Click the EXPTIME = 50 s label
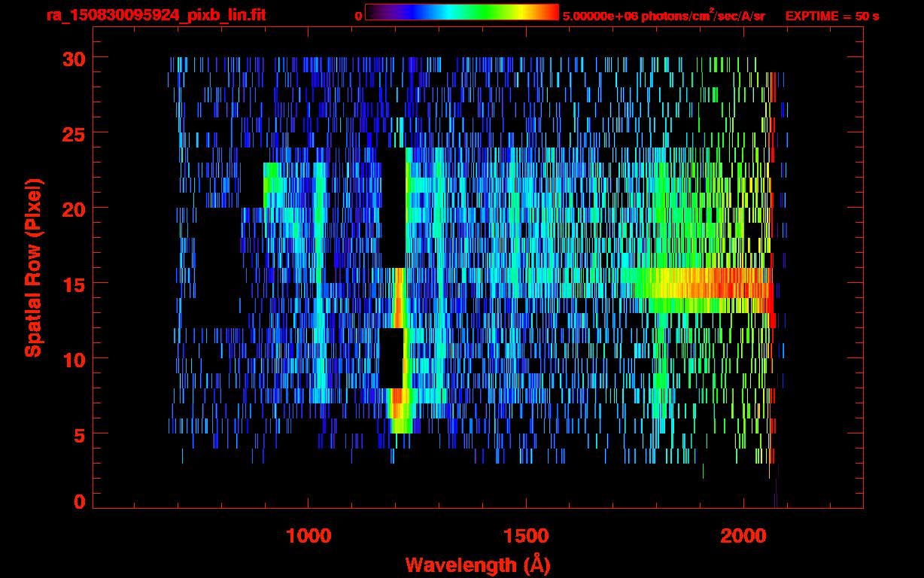This screenshot has width=924, height=578. click(832, 15)
